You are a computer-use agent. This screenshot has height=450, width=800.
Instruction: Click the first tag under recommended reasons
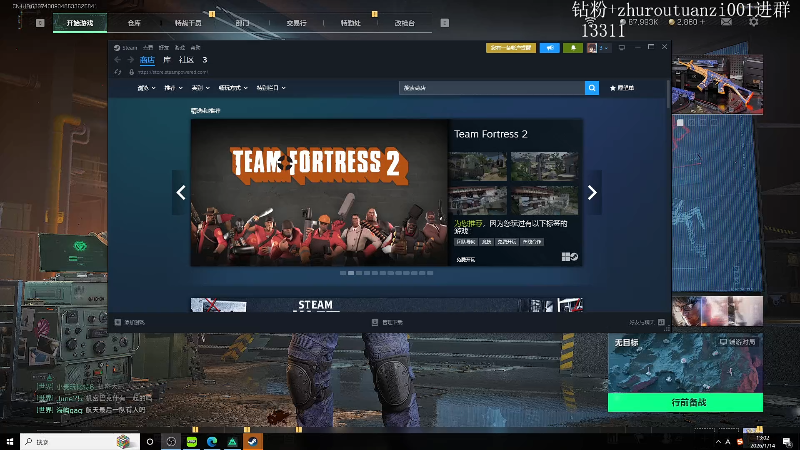465,242
